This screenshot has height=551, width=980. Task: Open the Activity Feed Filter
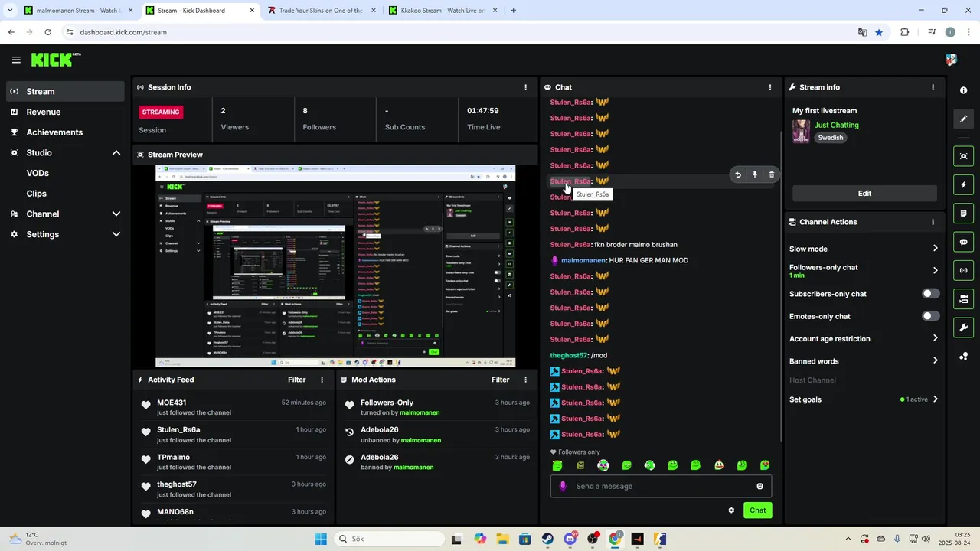click(x=296, y=380)
